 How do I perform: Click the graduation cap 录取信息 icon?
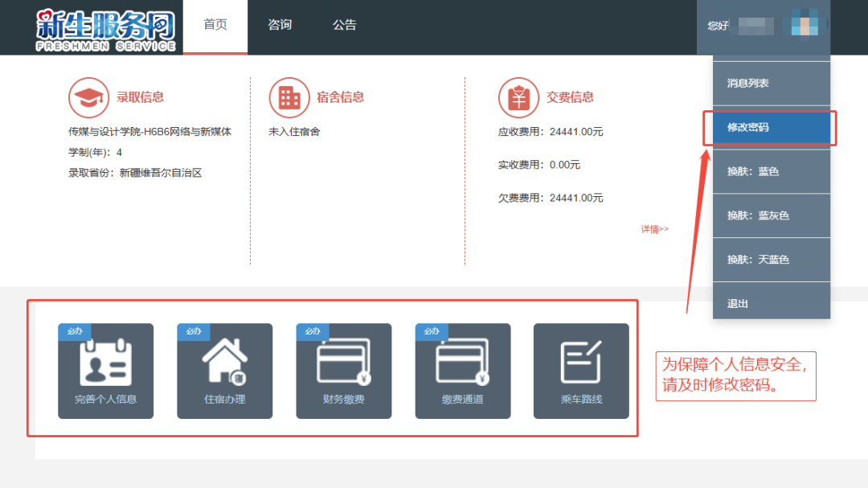click(88, 97)
